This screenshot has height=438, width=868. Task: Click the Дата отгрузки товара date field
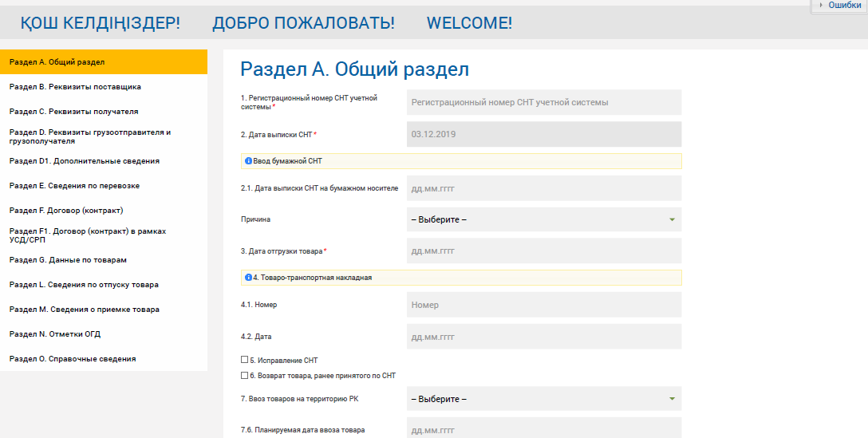544,251
